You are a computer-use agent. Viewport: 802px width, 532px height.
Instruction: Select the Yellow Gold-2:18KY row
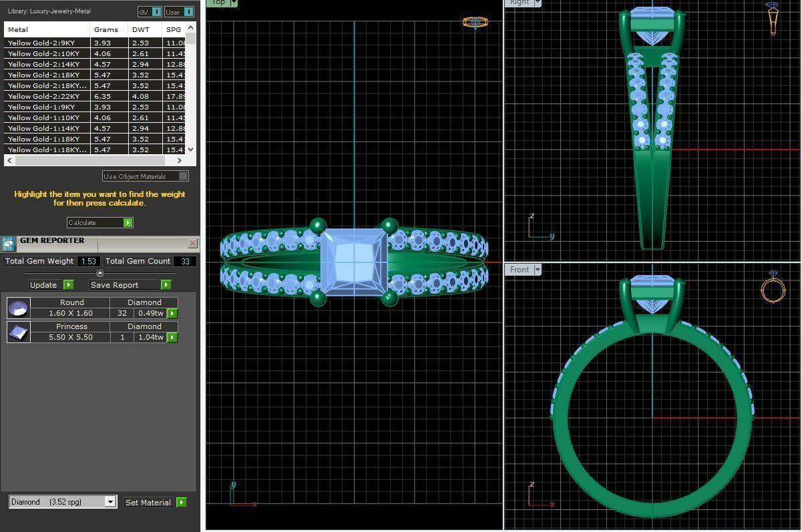coord(96,75)
